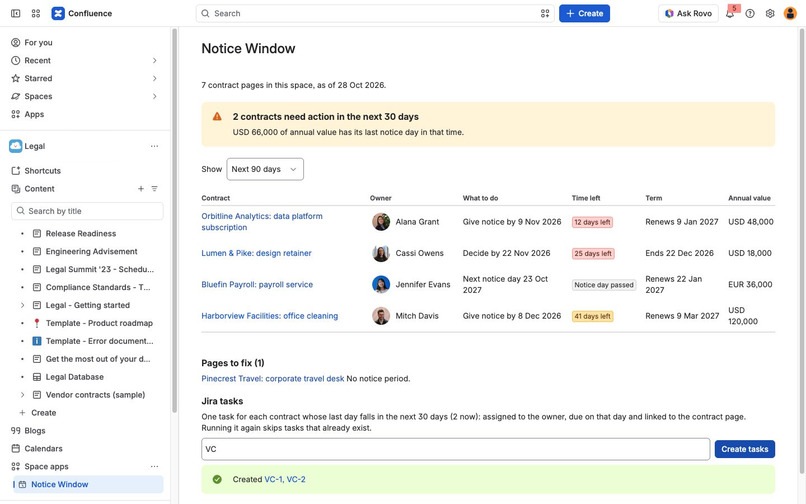Open Legal Summit '23 page
This screenshot has height=504, width=806.
(x=100, y=269)
